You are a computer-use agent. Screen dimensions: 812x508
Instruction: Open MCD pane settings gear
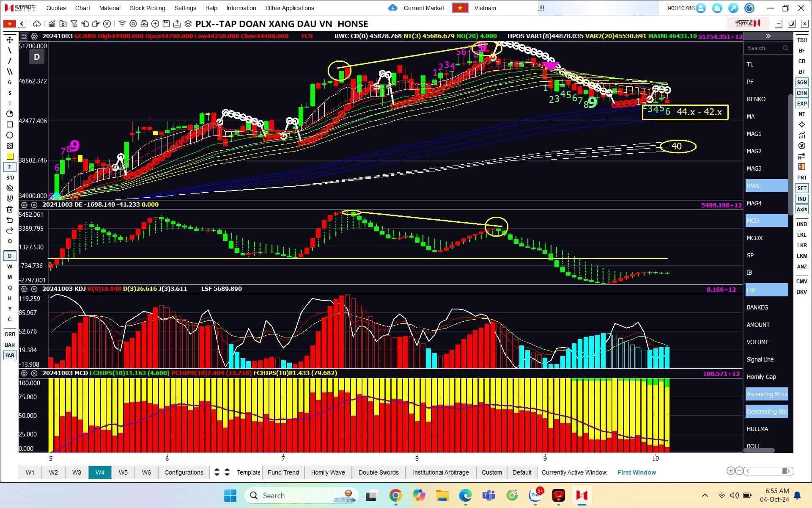[x=24, y=373]
